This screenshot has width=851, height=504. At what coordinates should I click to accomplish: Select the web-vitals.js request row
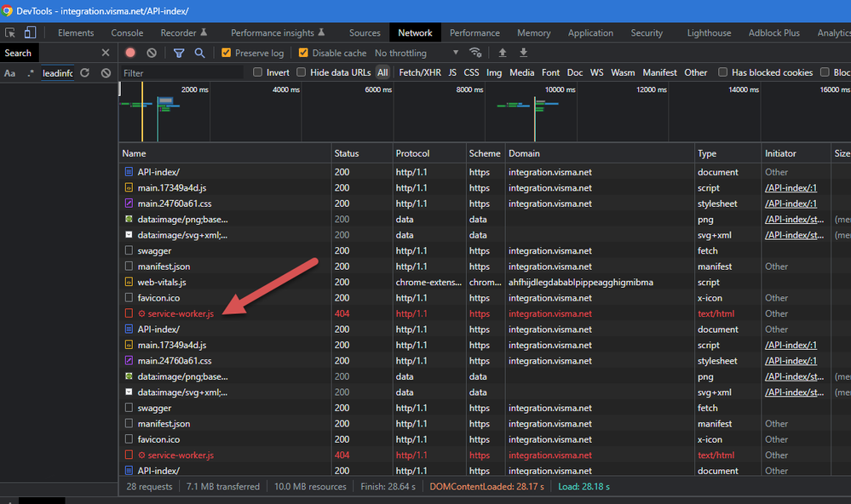pos(485,282)
